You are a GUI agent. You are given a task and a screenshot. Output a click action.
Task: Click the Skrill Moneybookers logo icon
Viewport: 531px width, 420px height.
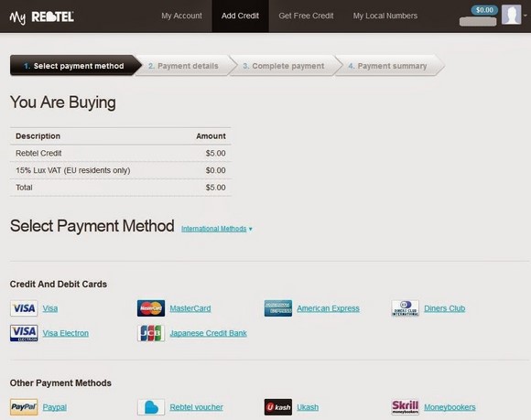pos(405,407)
